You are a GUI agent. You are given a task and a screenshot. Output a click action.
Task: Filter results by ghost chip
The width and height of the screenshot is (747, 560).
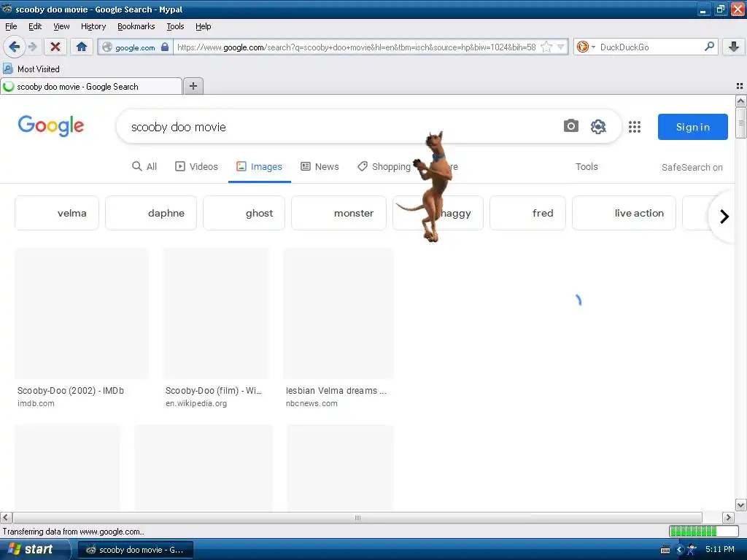tap(244, 213)
